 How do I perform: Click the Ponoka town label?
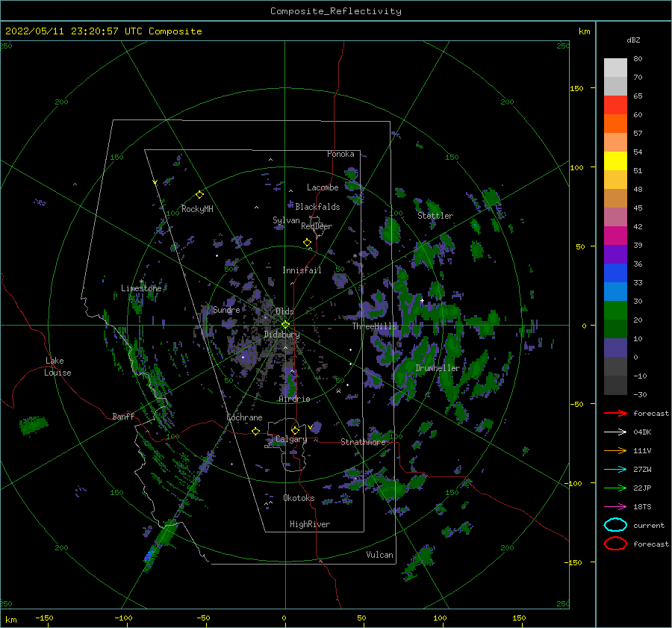(340, 154)
